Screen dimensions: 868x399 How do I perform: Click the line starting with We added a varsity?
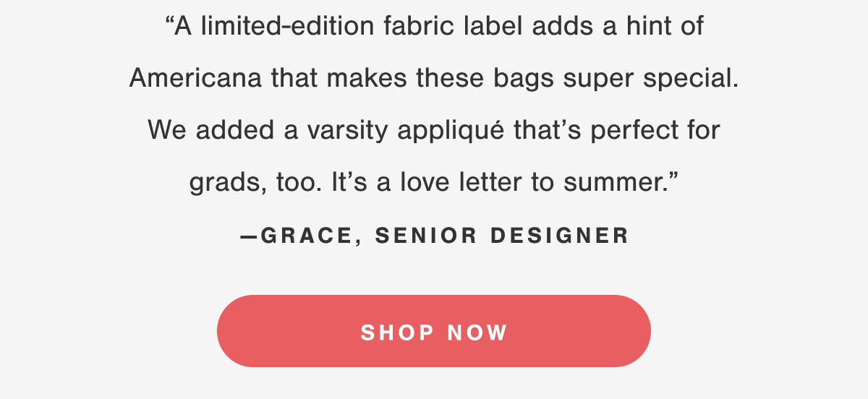click(x=434, y=131)
